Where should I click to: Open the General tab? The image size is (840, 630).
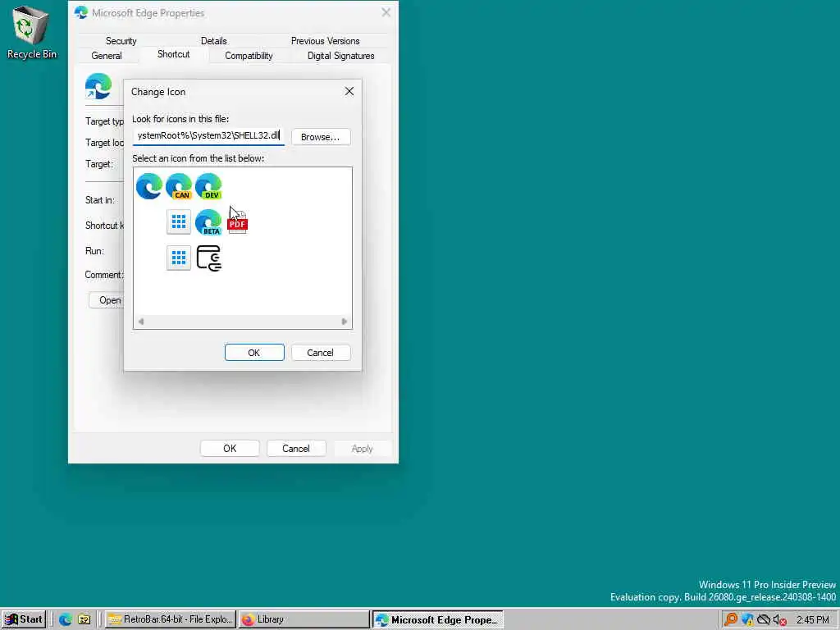107,56
